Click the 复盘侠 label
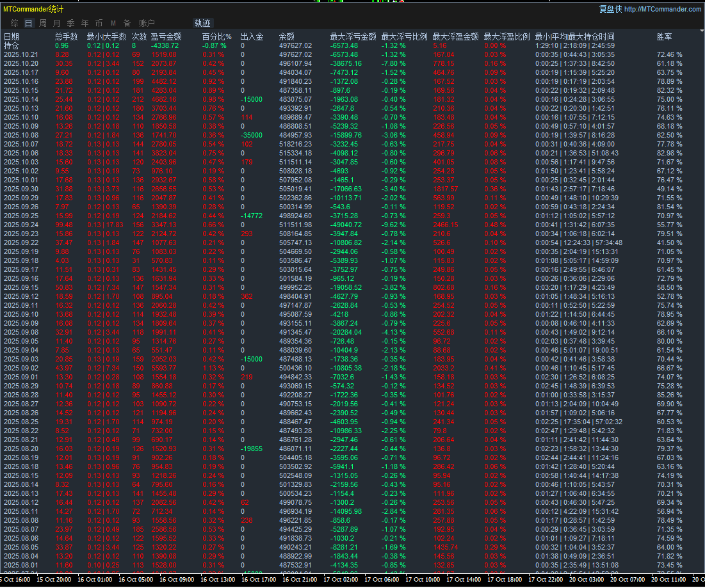705x588 pixels. 611,9
